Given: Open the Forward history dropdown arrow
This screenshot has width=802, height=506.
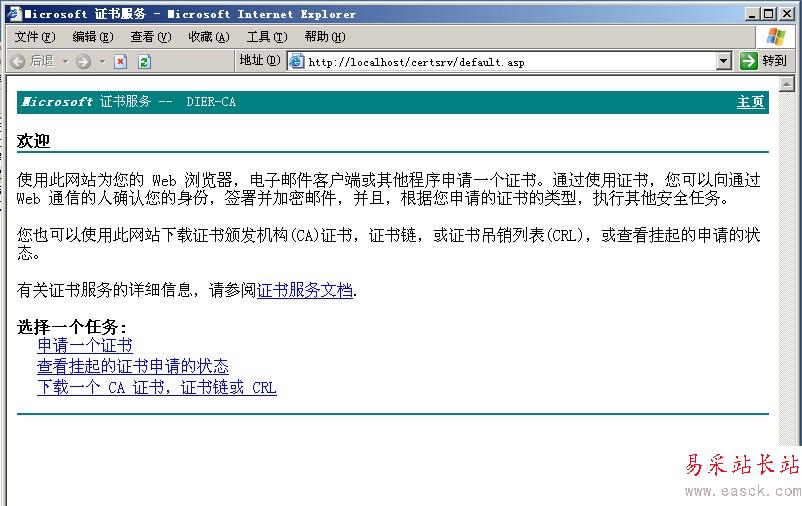Looking at the screenshot, I should pos(103,62).
